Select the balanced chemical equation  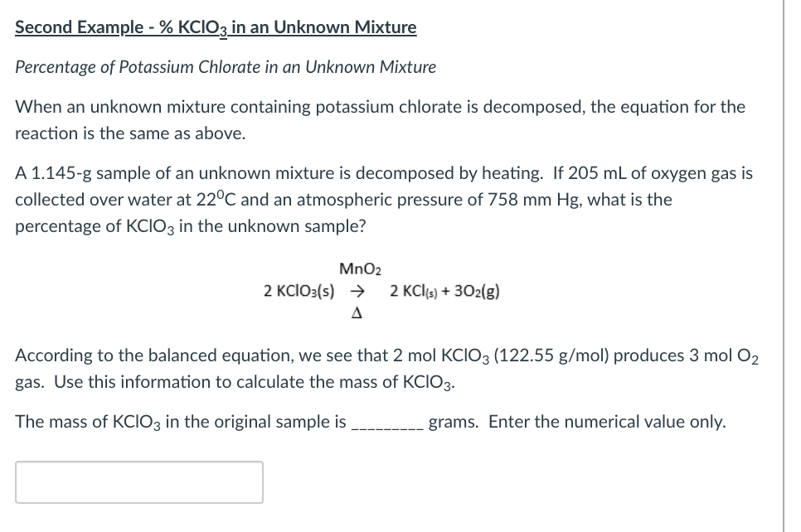(381, 291)
